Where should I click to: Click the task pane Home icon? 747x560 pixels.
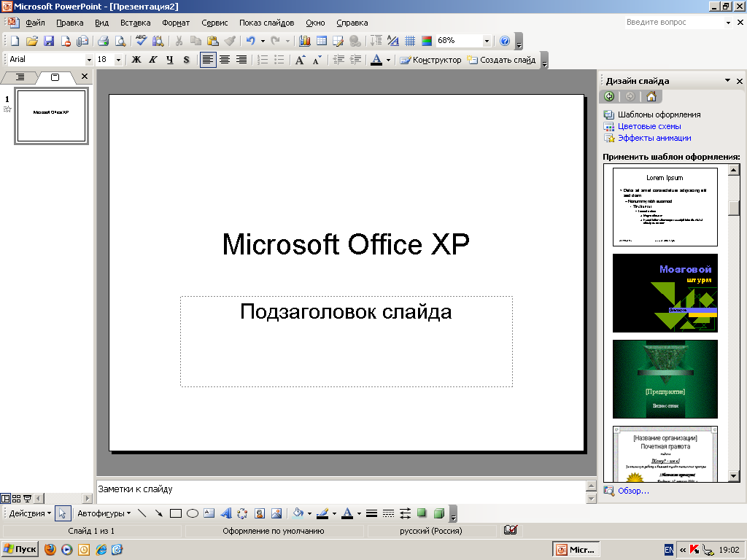651,97
